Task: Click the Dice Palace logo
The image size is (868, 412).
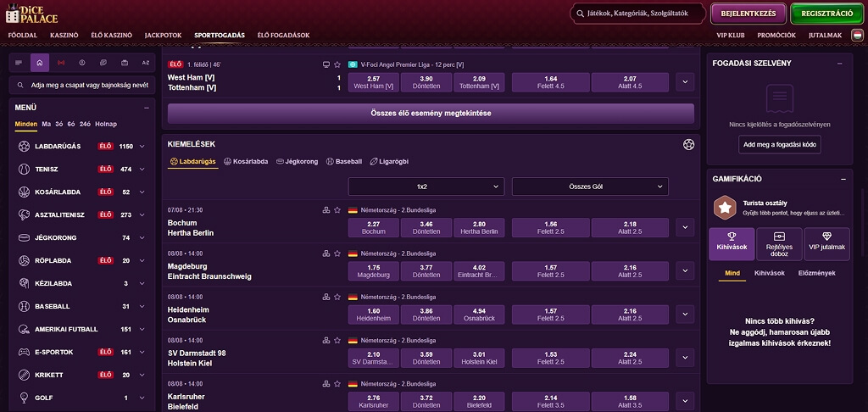Action: click(x=31, y=14)
